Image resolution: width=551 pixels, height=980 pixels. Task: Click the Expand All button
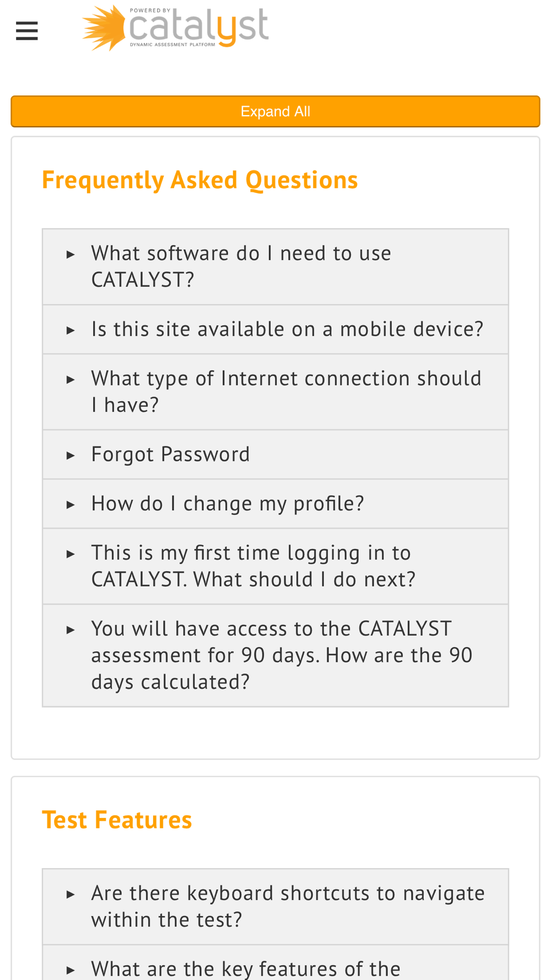[x=275, y=111]
